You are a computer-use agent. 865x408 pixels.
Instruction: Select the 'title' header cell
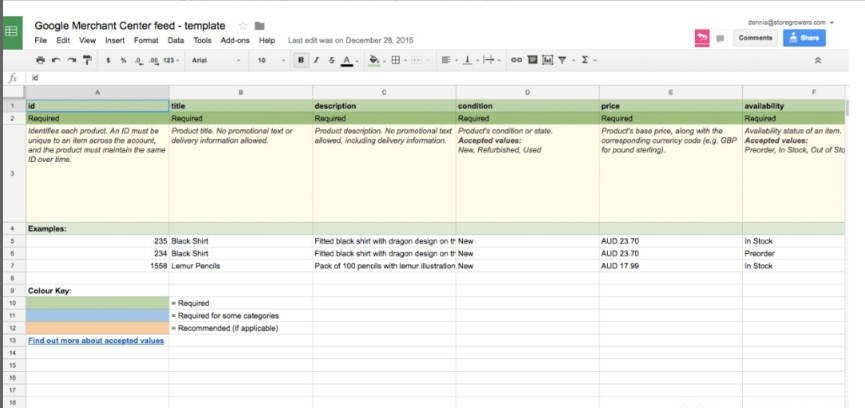point(241,106)
